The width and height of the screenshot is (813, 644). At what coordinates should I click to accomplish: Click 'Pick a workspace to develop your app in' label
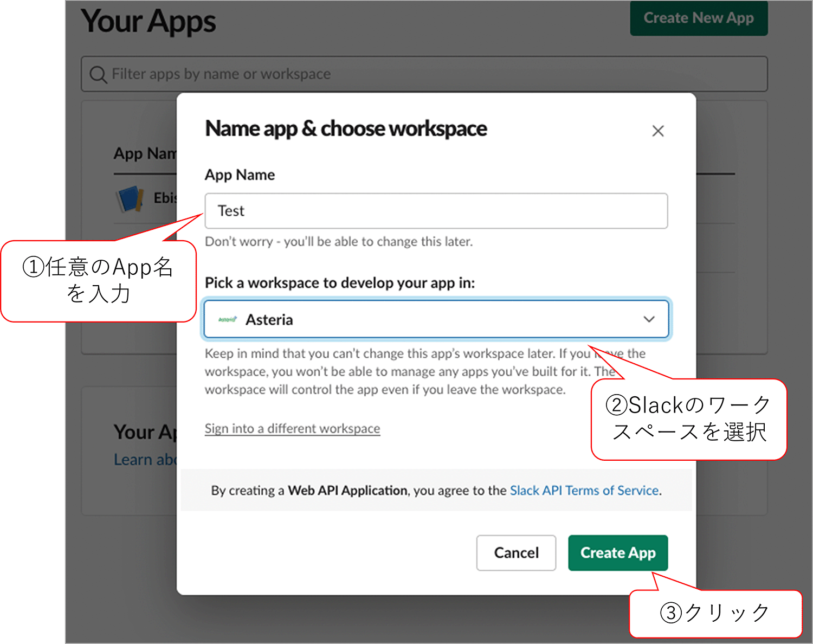pyautogui.click(x=340, y=282)
